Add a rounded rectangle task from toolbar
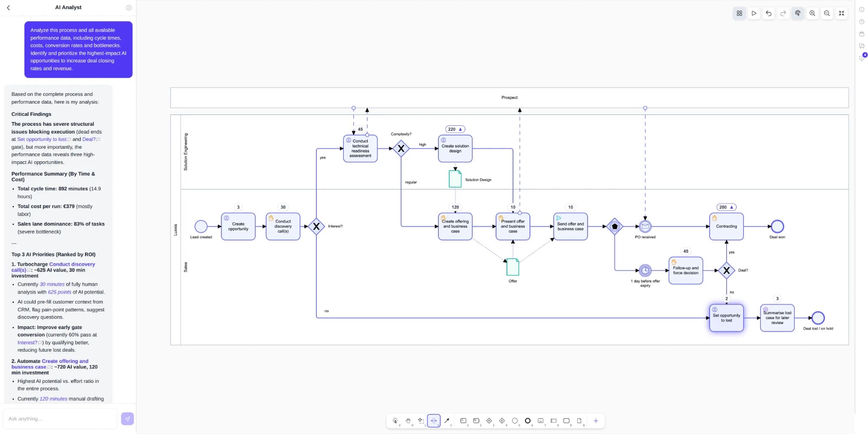Viewport: 868px width, 434px height. [x=566, y=421]
